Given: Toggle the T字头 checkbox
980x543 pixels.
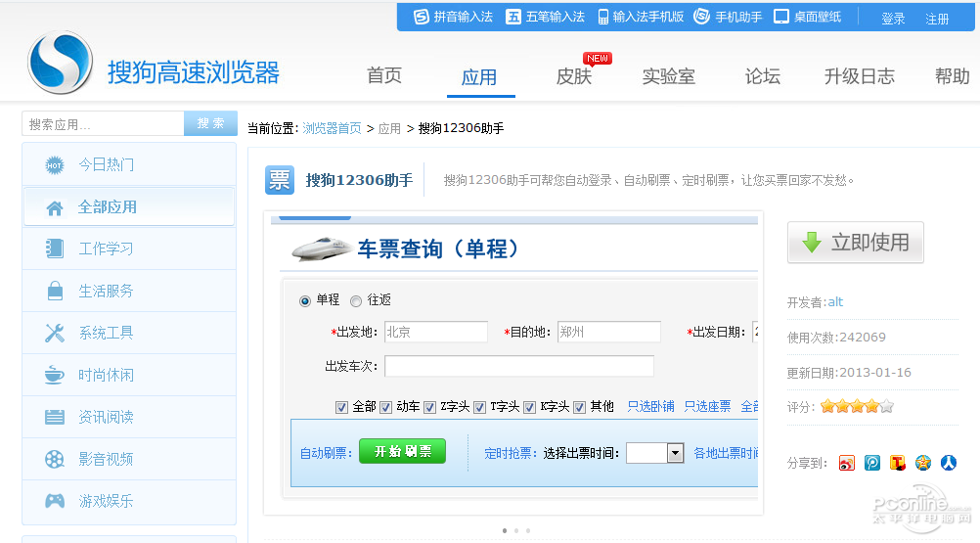Looking at the screenshot, I should (x=479, y=407).
